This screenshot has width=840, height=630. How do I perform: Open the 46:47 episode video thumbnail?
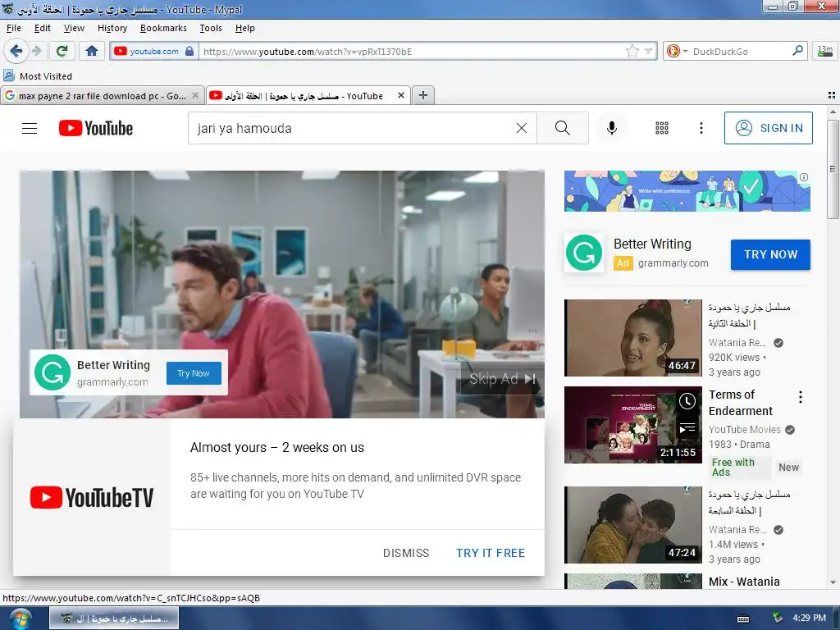[x=632, y=337]
